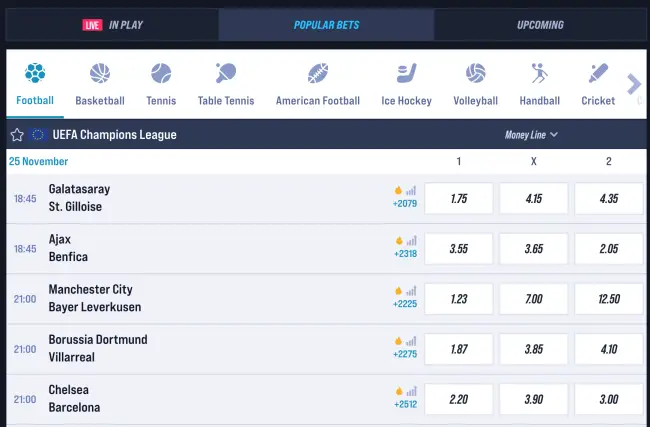Image resolution: width=650 pixels, height=427 pixels.
Task: Favorite UEFA Champions League with star
Action: (x=17, y=135)
